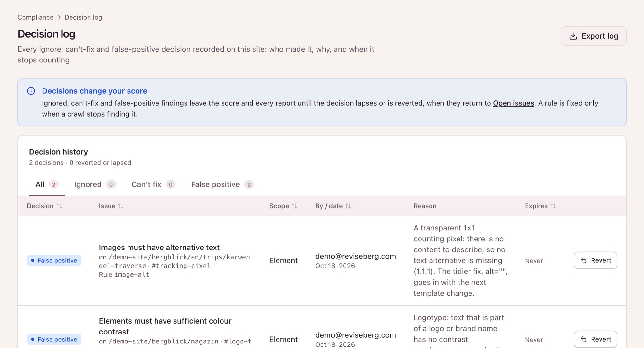Click Never expiry in the image-alt row
This screenshot has width=644, height=348.
click(534, 261)
